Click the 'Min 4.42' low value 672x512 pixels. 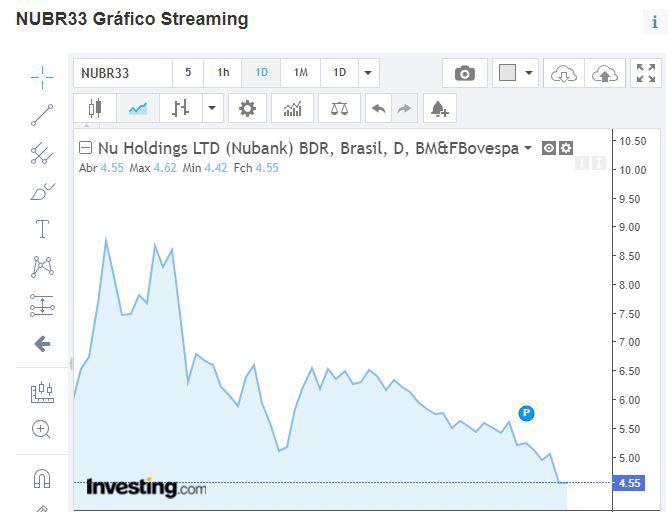(205, 168)
